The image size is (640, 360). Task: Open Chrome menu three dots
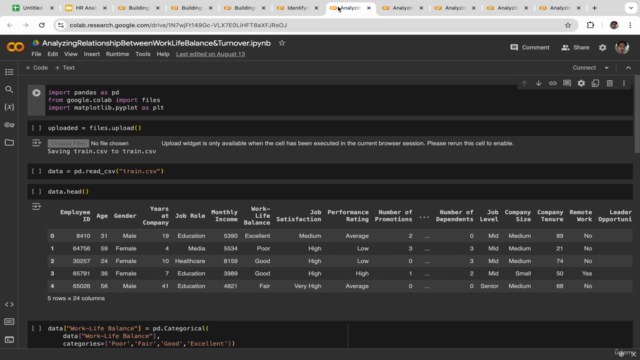click(630, 25)
